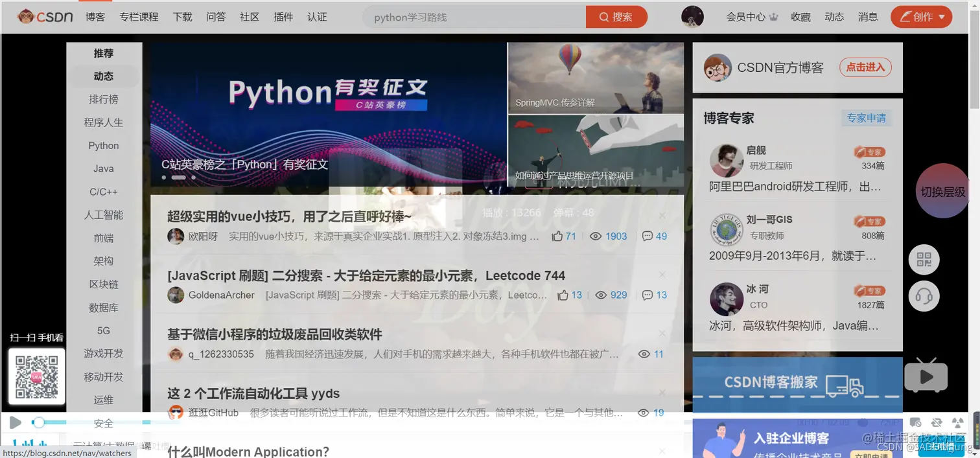Screen dimensions: 980x458
Task: Select the 数据库 sidebar category
Action: click(104, 308)
